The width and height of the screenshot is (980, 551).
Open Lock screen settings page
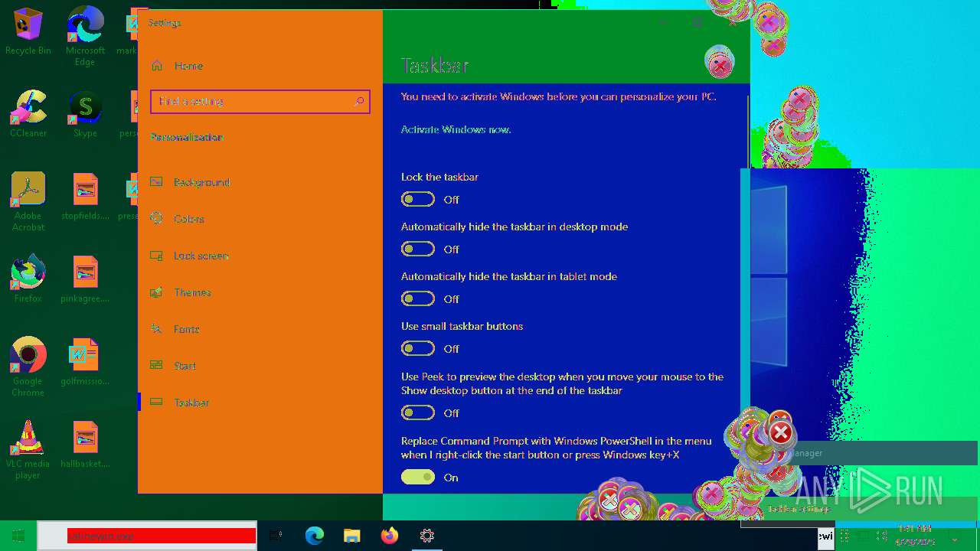pos(260,256)
